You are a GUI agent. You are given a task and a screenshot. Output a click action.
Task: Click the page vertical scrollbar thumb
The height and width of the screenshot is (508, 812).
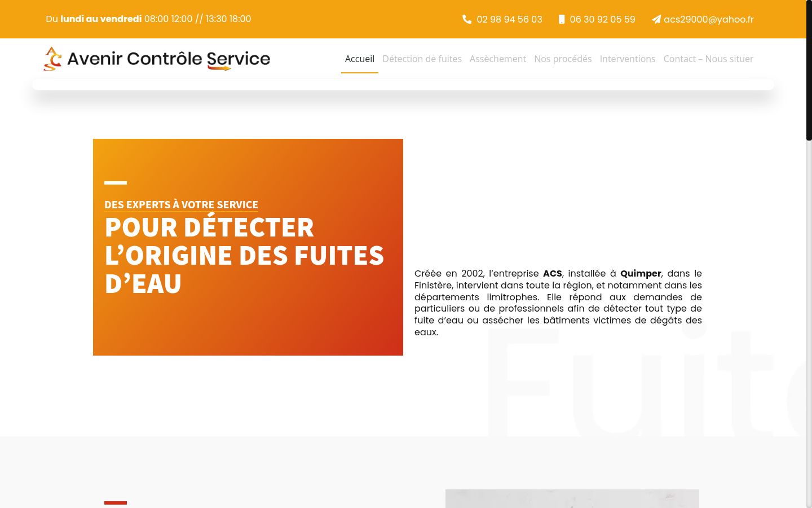point(809,70)
